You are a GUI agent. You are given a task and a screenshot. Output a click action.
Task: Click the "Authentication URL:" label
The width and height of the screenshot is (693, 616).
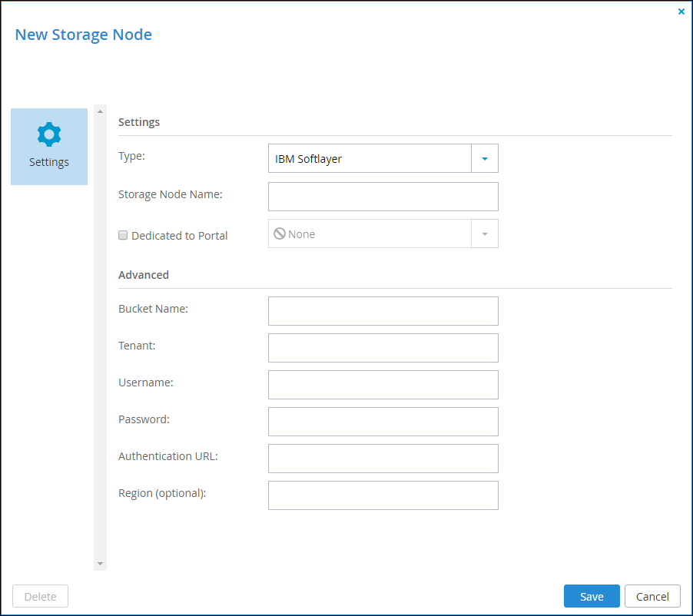[168, 456]
